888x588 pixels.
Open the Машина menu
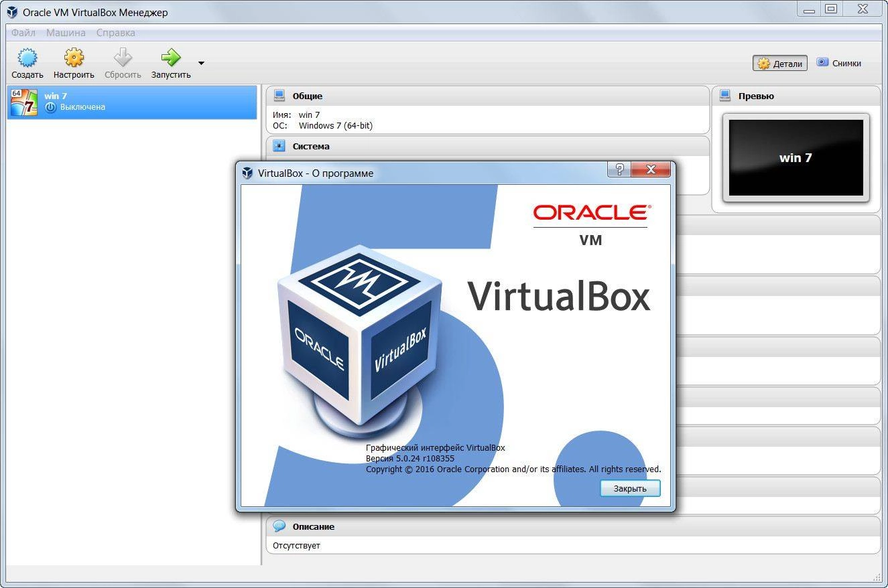(66, 32)
